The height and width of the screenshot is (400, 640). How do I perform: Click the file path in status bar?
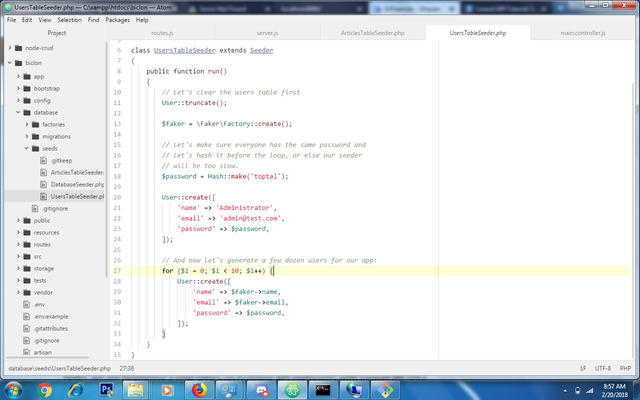(60, 368)
